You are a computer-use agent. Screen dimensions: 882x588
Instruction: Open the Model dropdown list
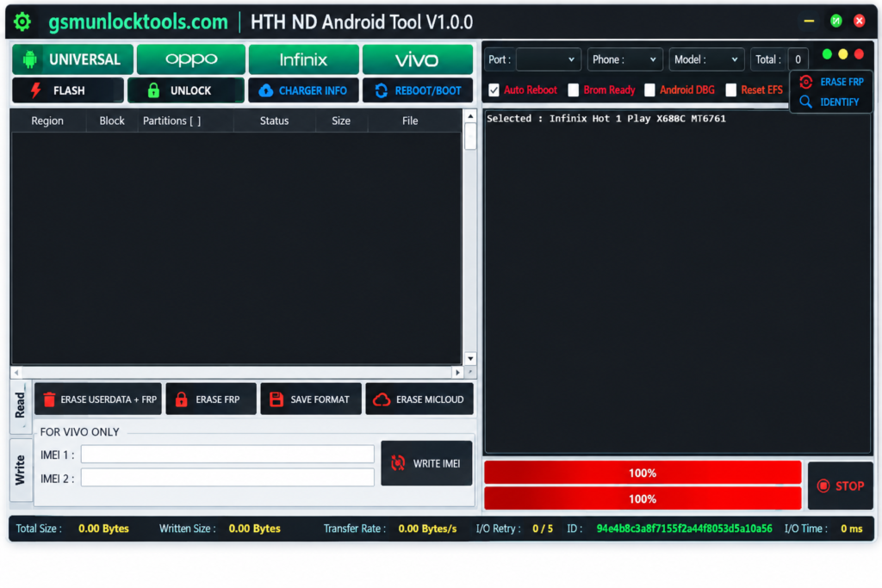[x=706, y=59]
